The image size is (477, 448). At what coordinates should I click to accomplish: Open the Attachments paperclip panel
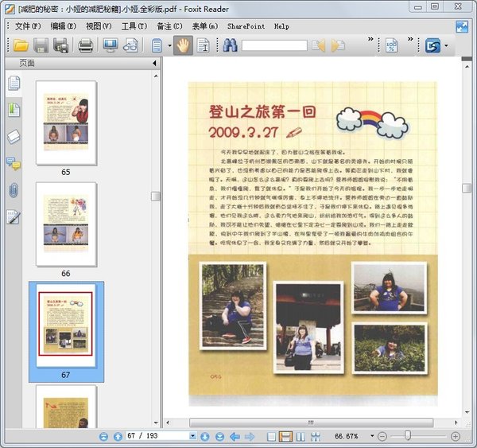pyautogui.click(x=14, y=190)
